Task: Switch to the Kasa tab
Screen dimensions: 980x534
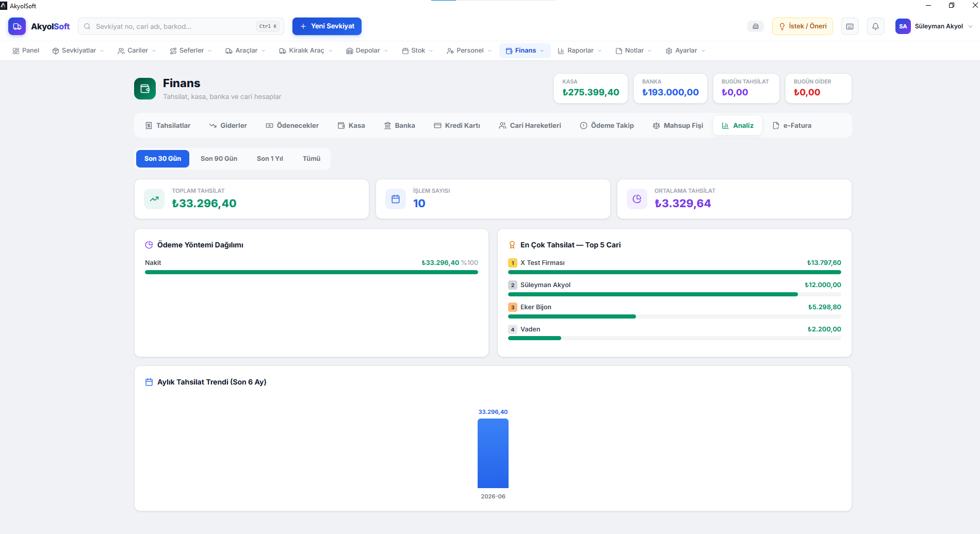Action: coord(351,125)
